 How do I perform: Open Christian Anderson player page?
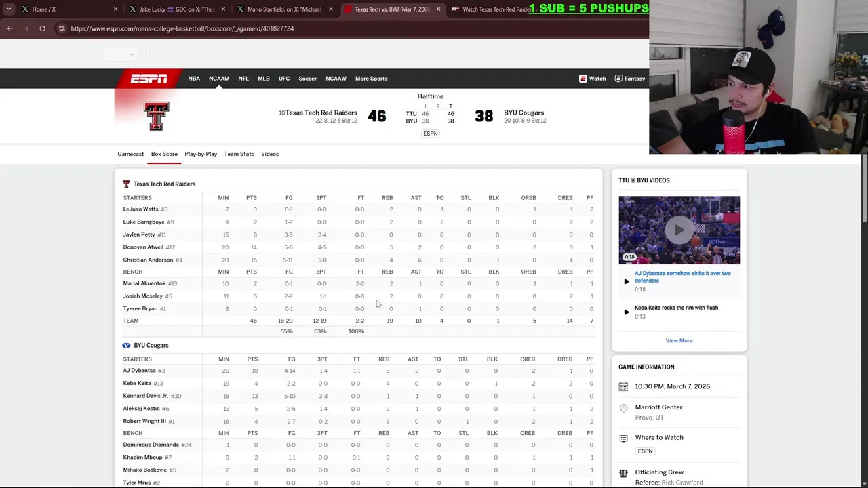pyautogui.click(x=148, y=260)
